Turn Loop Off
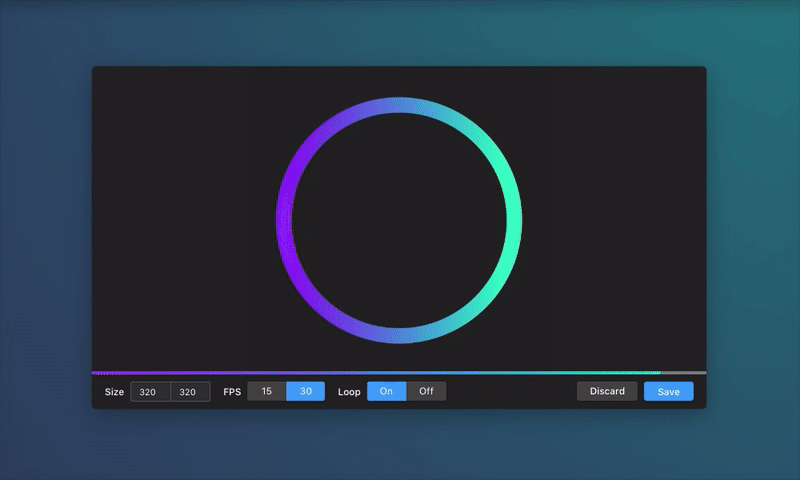This screenshot has height=480, width=800. tap(426, 391)
